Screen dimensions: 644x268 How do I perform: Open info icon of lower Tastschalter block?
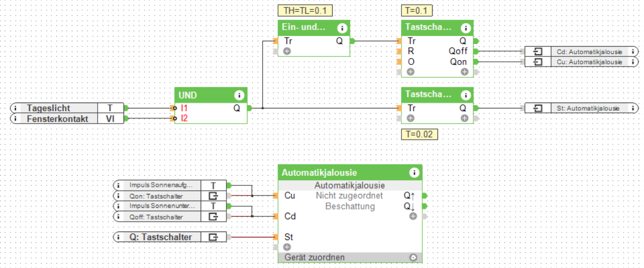pos(466,95)
